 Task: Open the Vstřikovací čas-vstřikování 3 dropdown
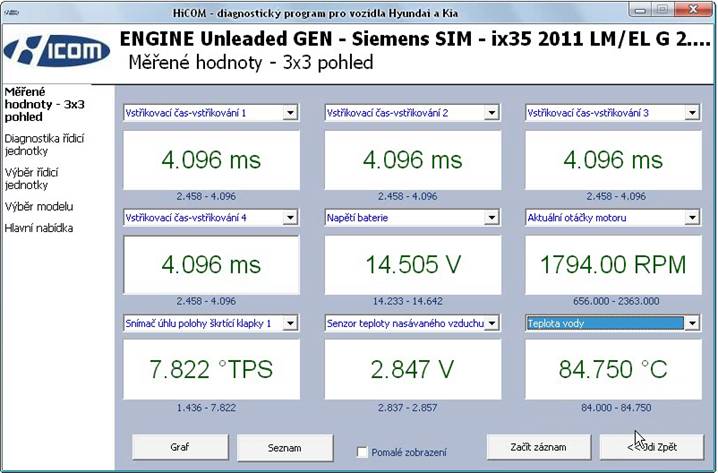[x=691, y=113]
